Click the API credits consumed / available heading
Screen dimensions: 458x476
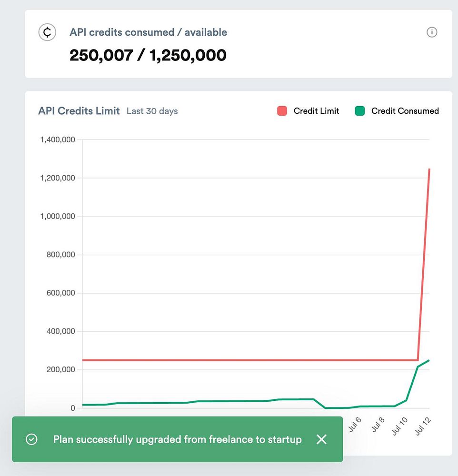[x=148, y=32]
